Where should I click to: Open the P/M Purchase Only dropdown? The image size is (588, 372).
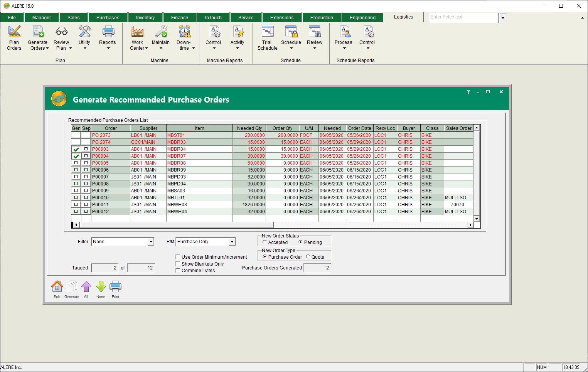[x=232, y=242]
